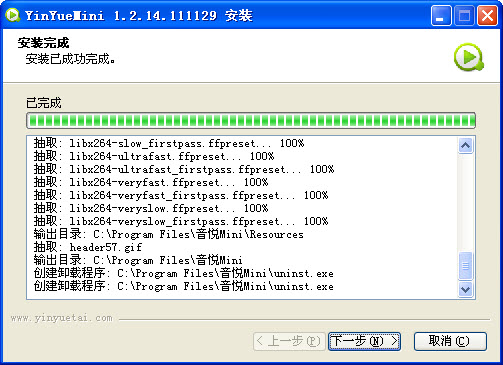The height and width of the screenshot is (365, 503).
Task: Select log line 抽取: header57.gif
Action: [88, 247]
